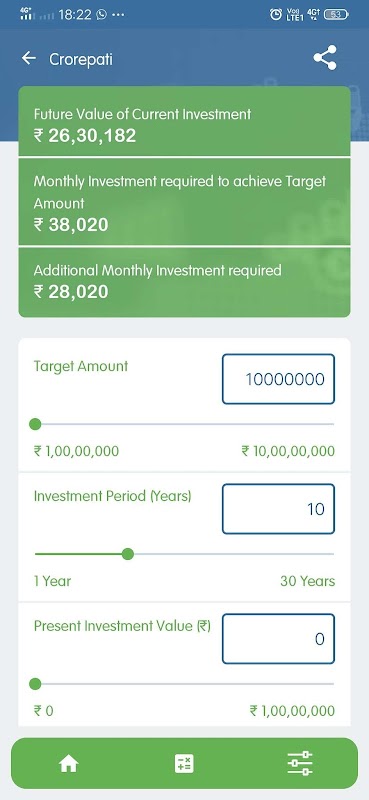Click the 30 Years end of period slider
369x800 pixels.
(307, 581)
